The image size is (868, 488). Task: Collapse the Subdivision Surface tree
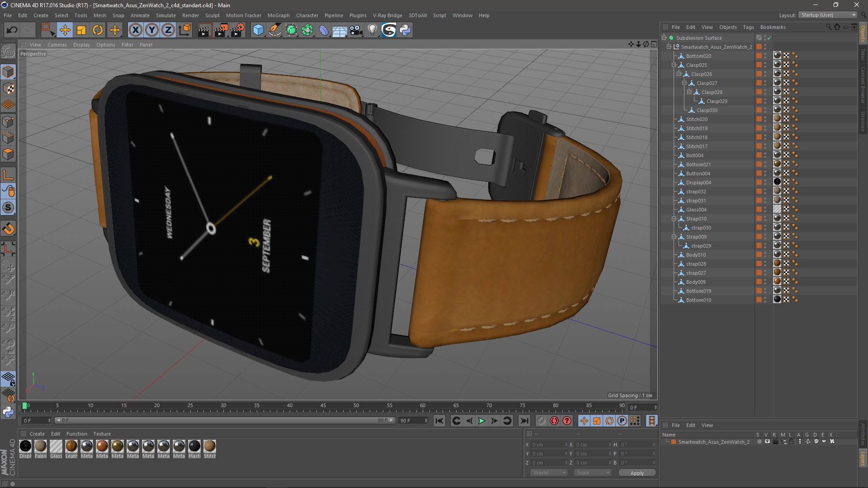[x=664, y=38]
